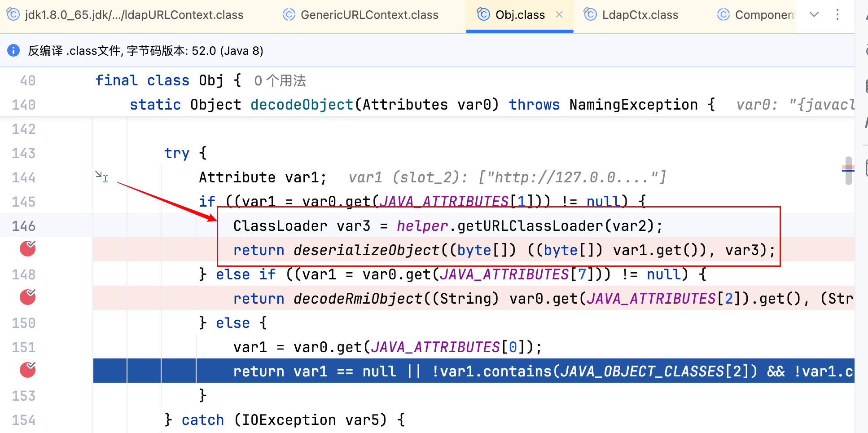Click the class icon on ldapURLContext.class tab
The height and width of the screenshot is (433, 868).
tap(13, 14)
